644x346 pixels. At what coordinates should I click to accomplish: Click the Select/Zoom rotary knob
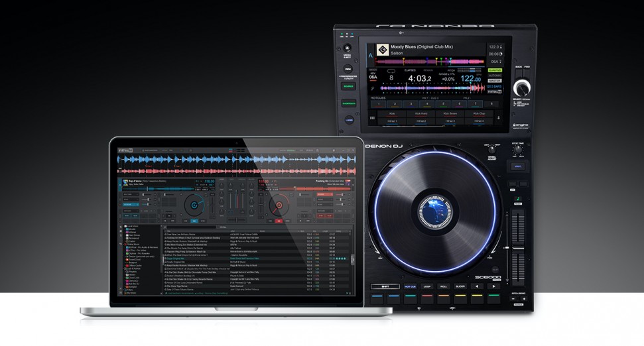522,88
